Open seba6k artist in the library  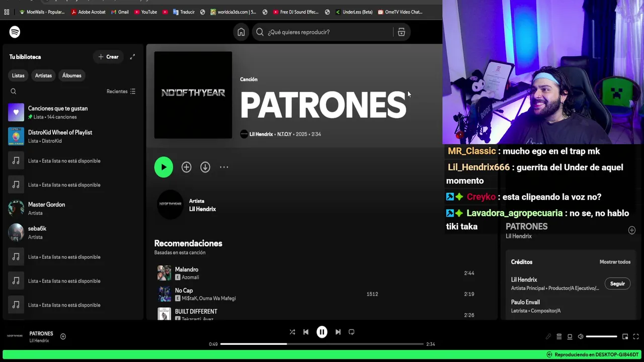coord(73,232)
